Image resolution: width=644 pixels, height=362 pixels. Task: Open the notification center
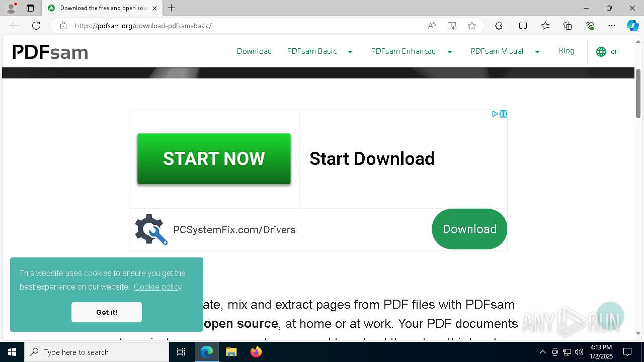(x=627, y=352)
